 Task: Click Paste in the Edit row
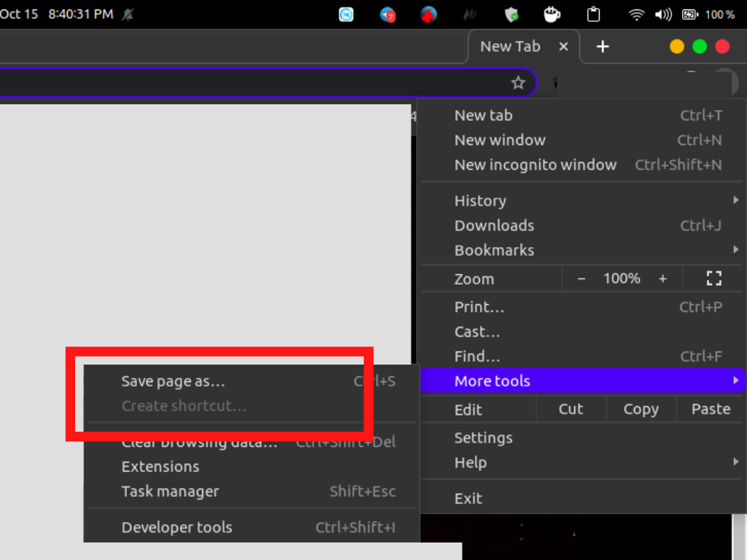(711, 409)
